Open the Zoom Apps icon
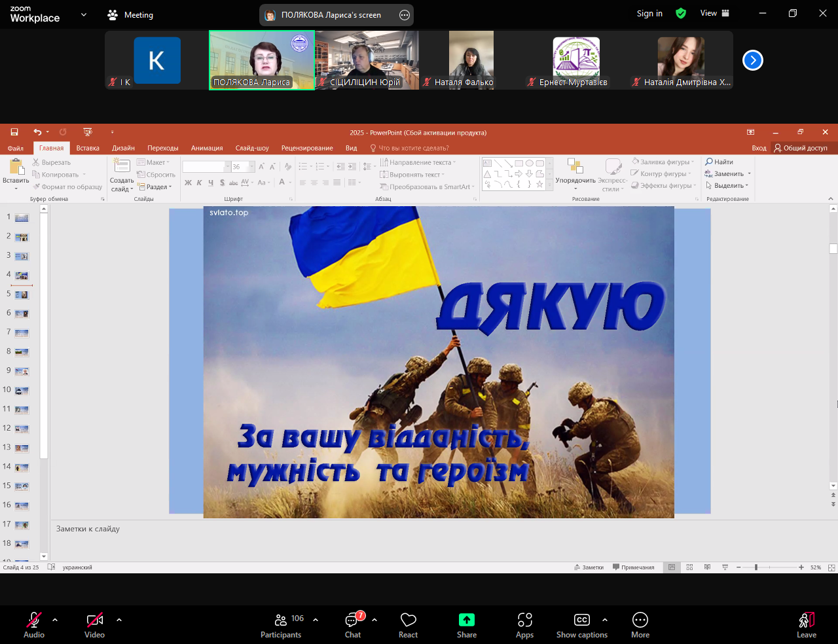The height and width of the screenshot is (644, 838). tap(524, 620)
